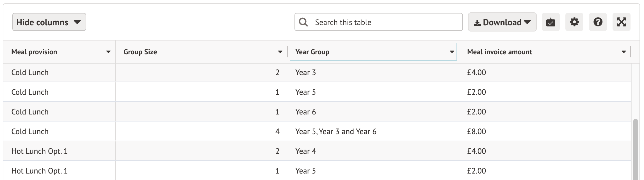Click the Year Group column header
This screenshot has width=644, height=180.
[312, 52]
